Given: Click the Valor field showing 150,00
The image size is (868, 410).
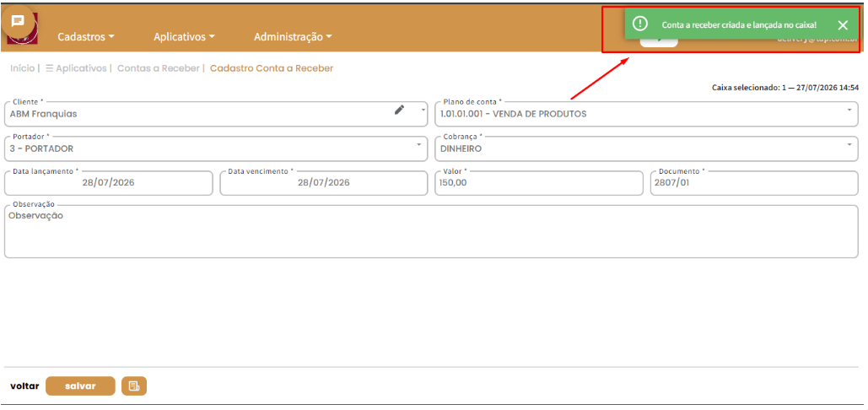Looking at the screenshot, I should (539, 182).
